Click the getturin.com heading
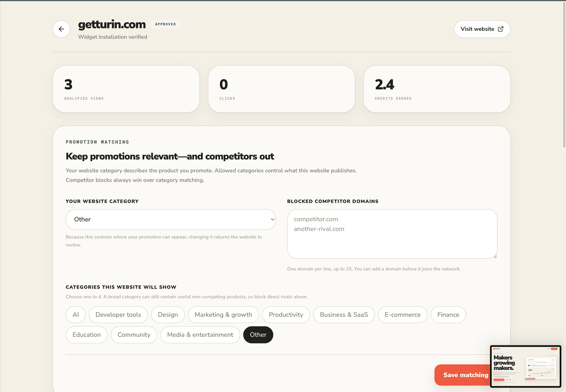The height and width of the screenshot is (392, 566). coord(112,24)
